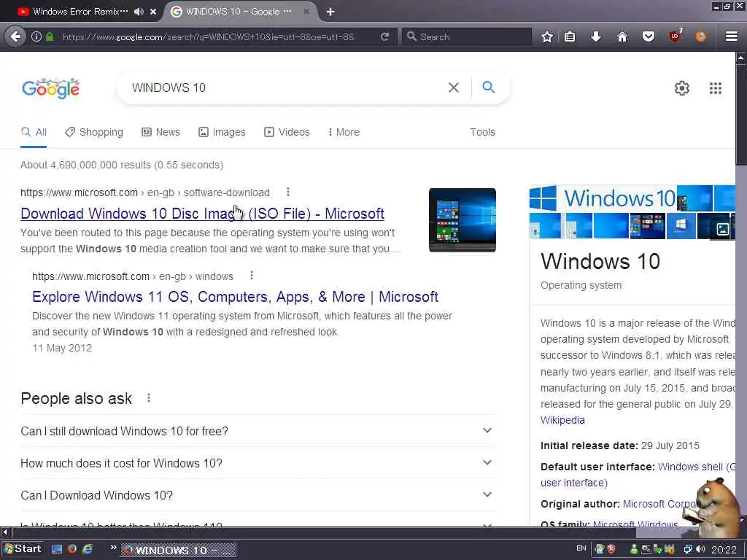The height and width of the screenshot is (560, 747).
Task: Open Download Windows 10 Disc Image link
Action: 203,214
